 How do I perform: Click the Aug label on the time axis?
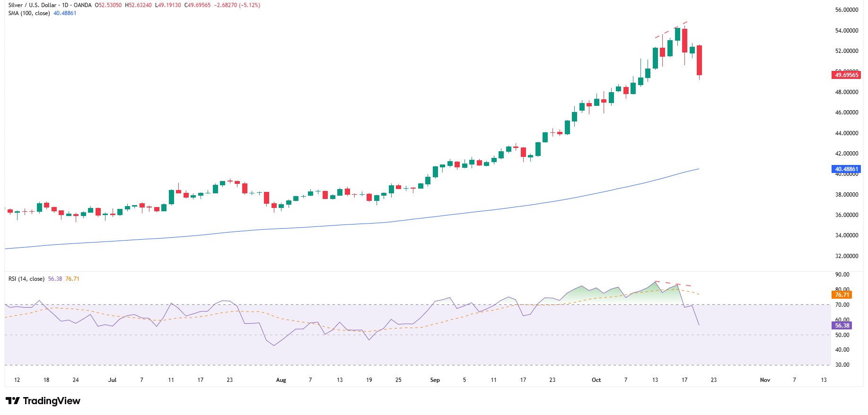point(281,380)
